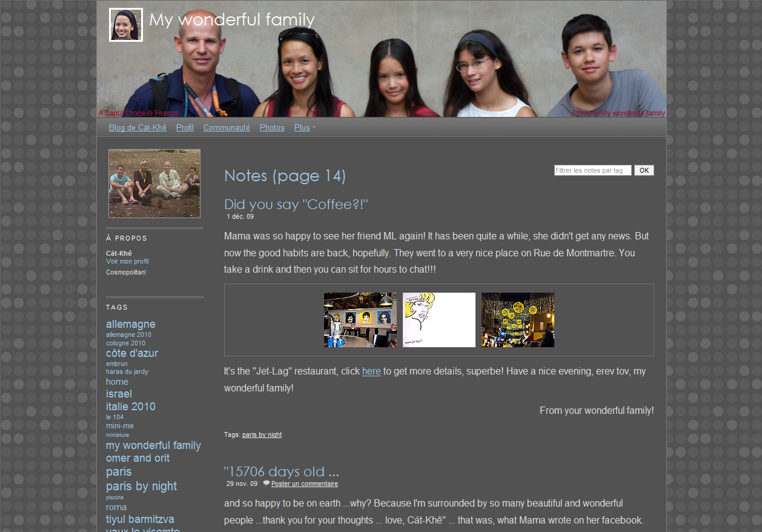Expand the Plus dropdown menu
The height and width of the screenshot is (532, 762).
tap(305, 128)
